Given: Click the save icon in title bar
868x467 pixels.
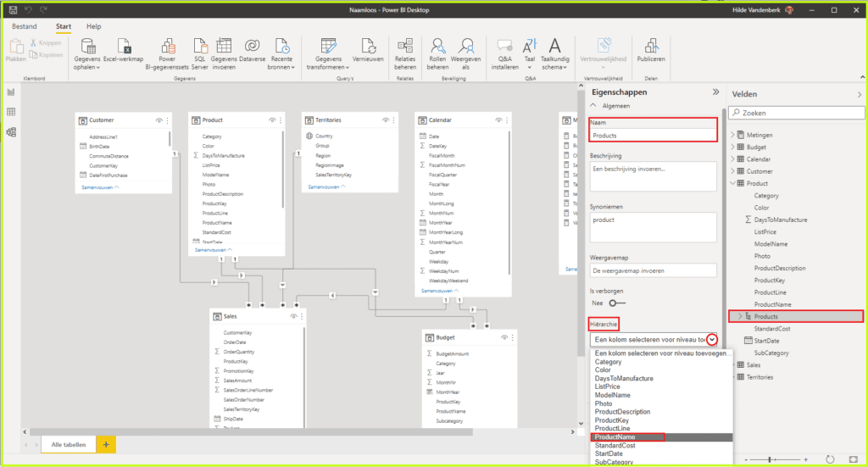Looking at the screenshot, I should coord(13,10).
